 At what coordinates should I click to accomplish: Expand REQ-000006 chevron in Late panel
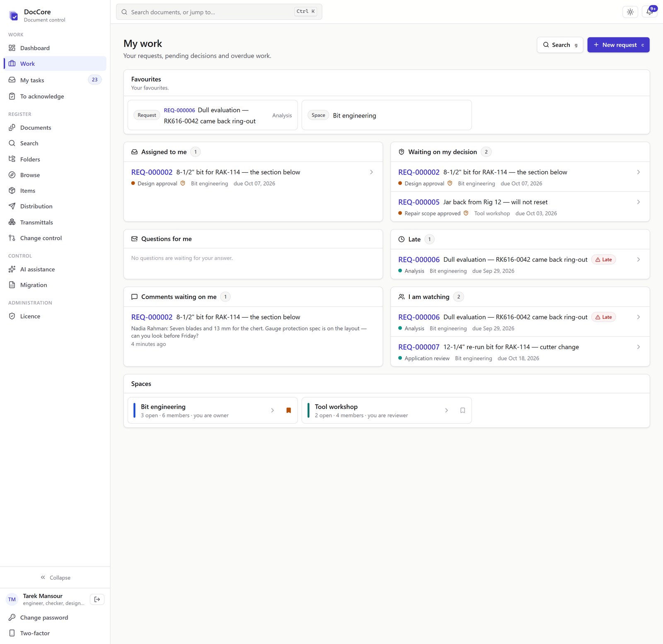click(638, 260)
